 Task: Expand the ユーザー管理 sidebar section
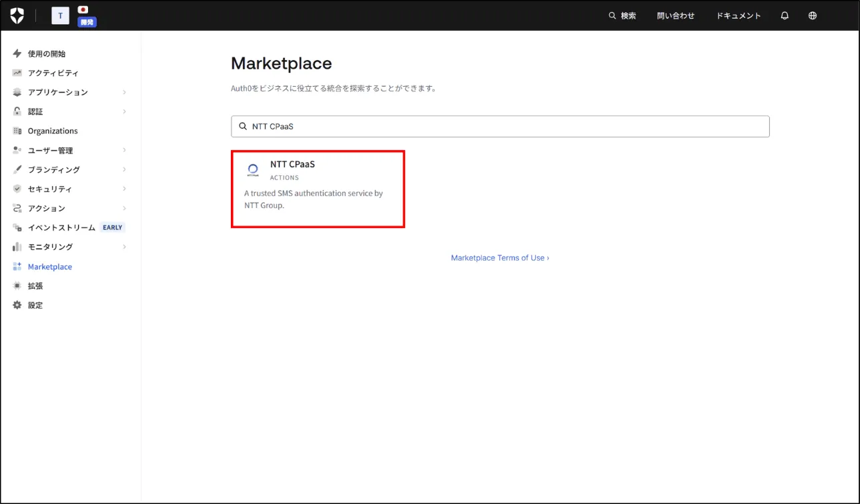pos(124,151)
